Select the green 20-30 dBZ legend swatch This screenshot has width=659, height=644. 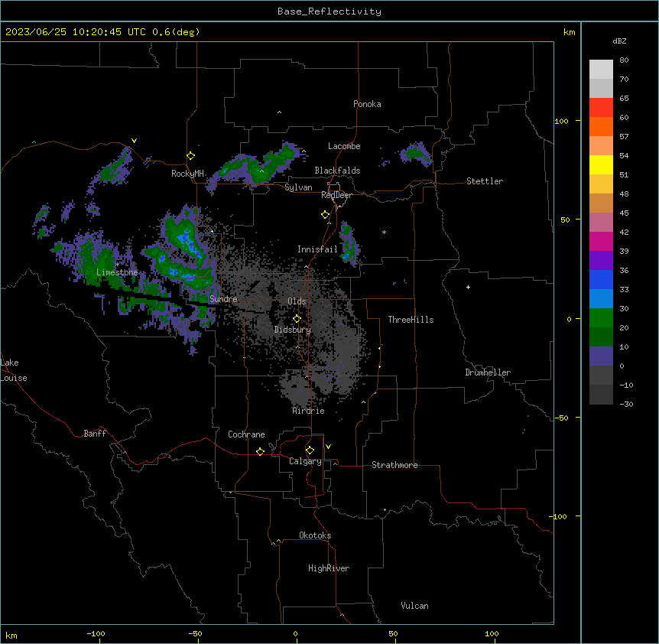tap(601, 318)
